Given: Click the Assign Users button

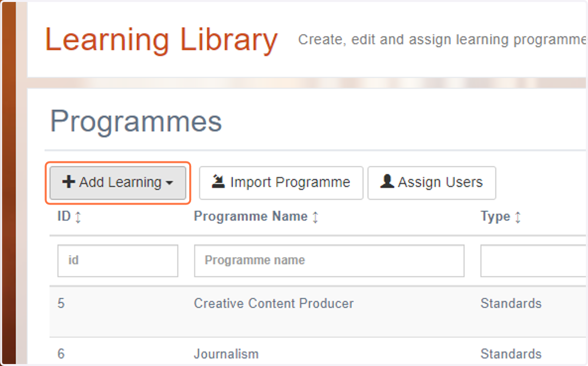Looking at the screenshot, I should click(x=432, y=183).
